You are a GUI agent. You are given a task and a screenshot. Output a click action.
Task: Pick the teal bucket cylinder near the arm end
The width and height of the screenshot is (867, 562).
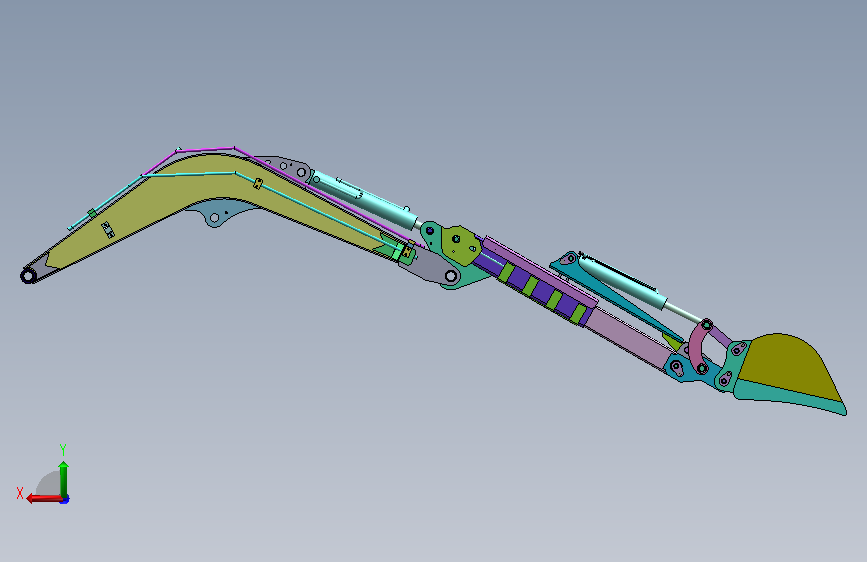click(x=622, y=279)
